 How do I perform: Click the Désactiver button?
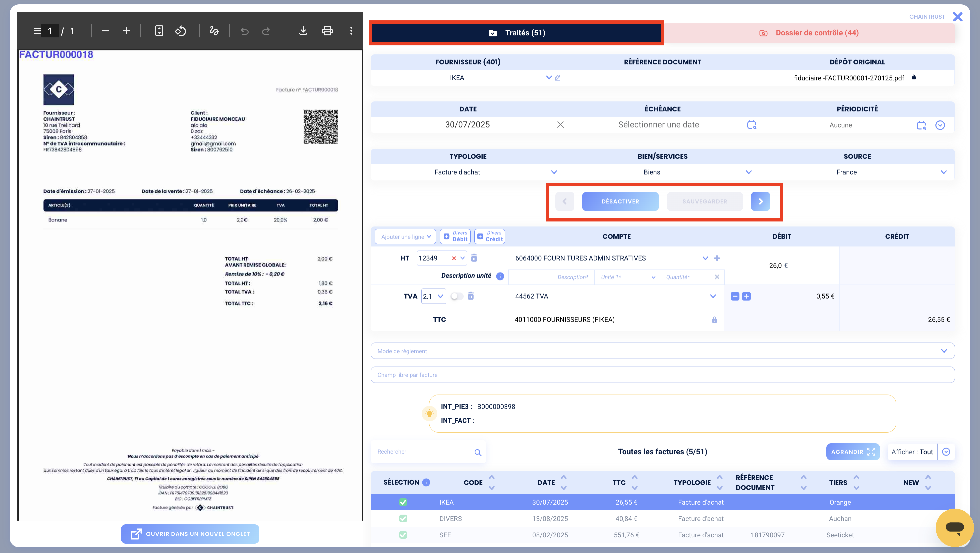(x=620, y=201)
